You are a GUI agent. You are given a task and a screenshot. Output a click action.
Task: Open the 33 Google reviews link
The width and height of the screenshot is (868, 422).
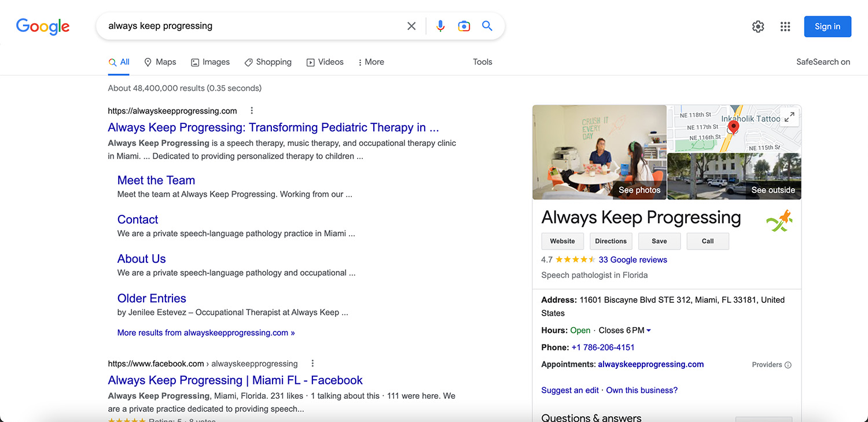click(633, 260)
